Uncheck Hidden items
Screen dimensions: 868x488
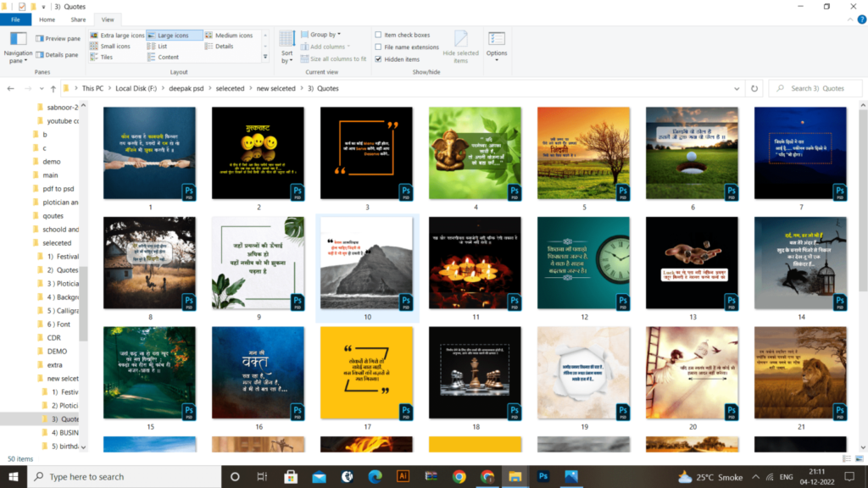[378, 59]
